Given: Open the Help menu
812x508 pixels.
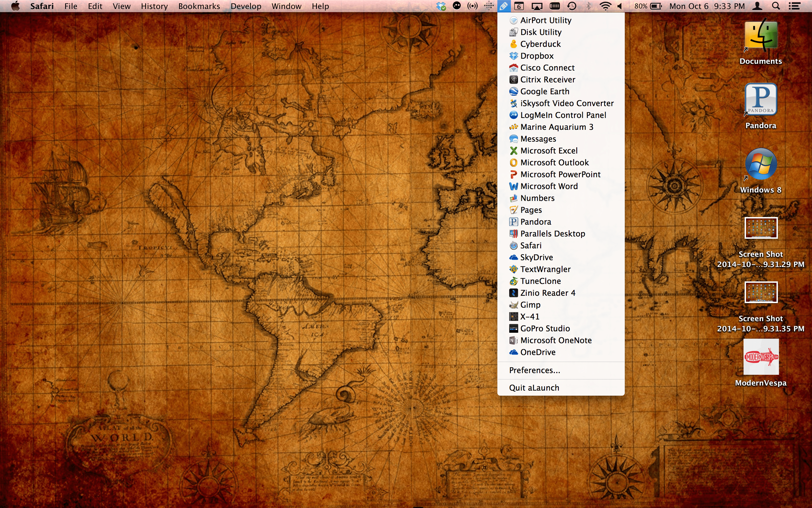Looking at the screenshot, I should point(320,6).
